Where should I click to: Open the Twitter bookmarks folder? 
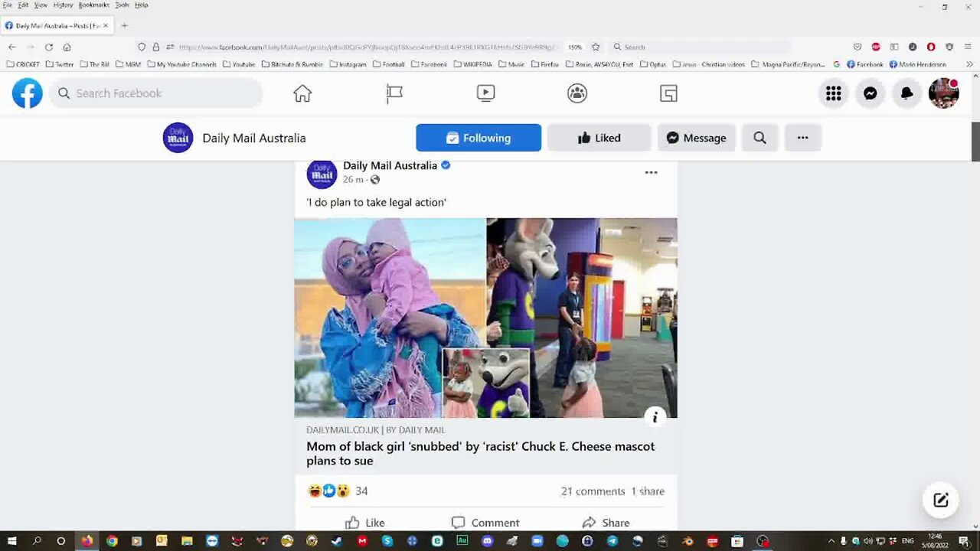click(x=60, y=64)
